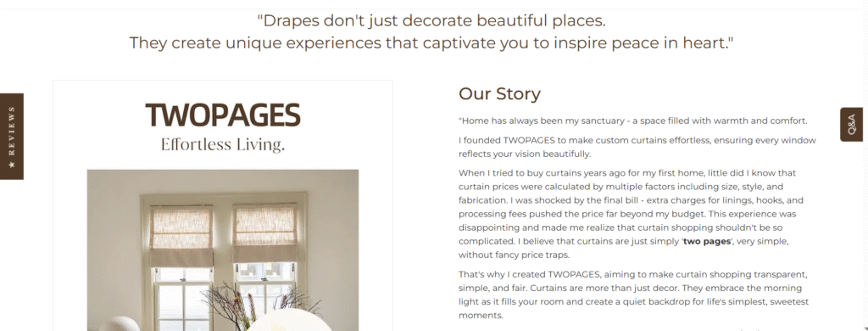Click the Our Story heading
The width and height of the screenshot is (868, 331).
point(499,93)
